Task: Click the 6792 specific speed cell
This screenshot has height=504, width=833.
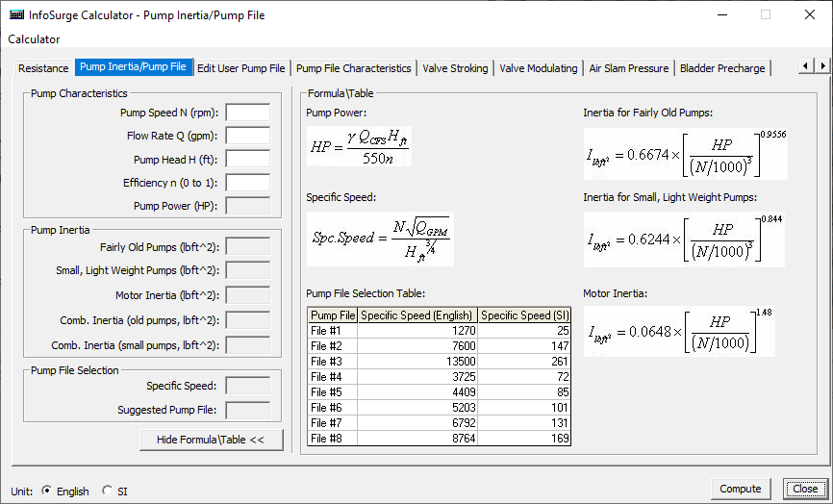Action: (417, 423)
